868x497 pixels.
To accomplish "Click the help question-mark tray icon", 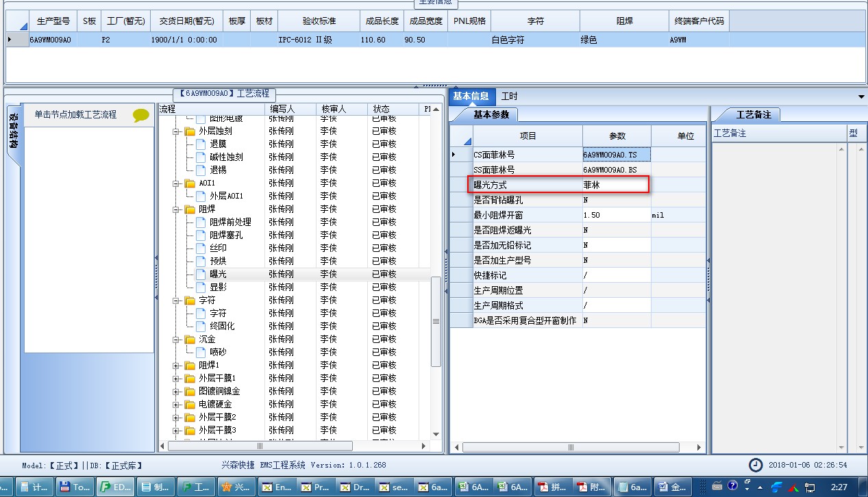I will point(732,487).
